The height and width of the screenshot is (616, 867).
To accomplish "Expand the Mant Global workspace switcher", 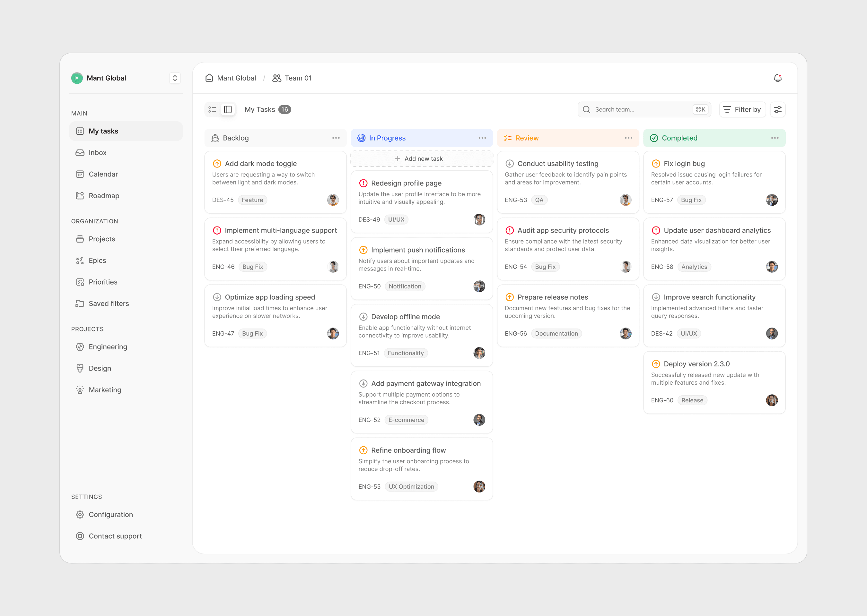I will (x=175, y=78).
